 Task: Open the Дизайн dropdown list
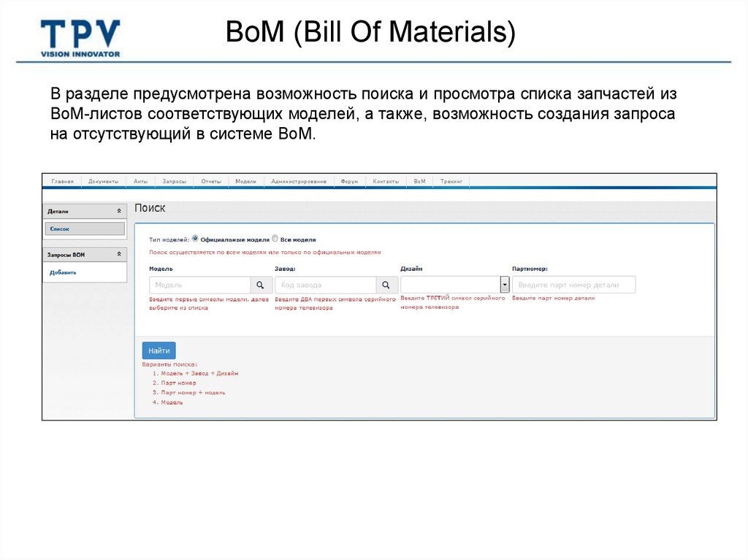(504, 284)
